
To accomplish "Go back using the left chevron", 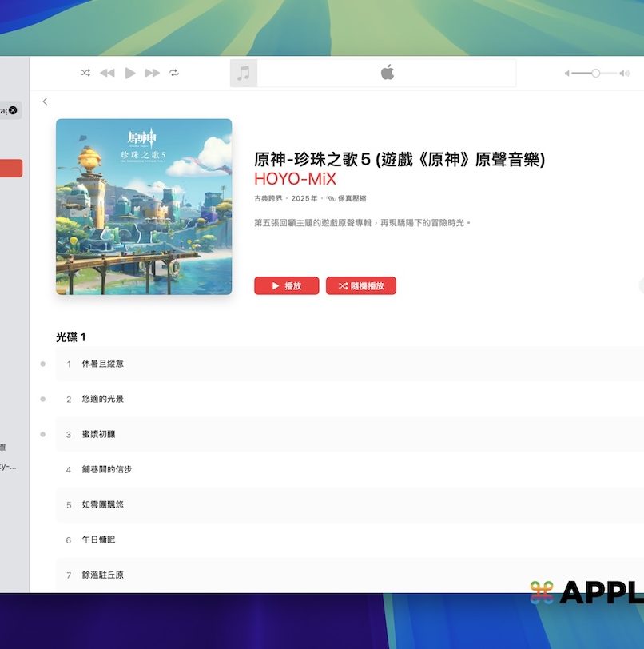I will 45,102.
